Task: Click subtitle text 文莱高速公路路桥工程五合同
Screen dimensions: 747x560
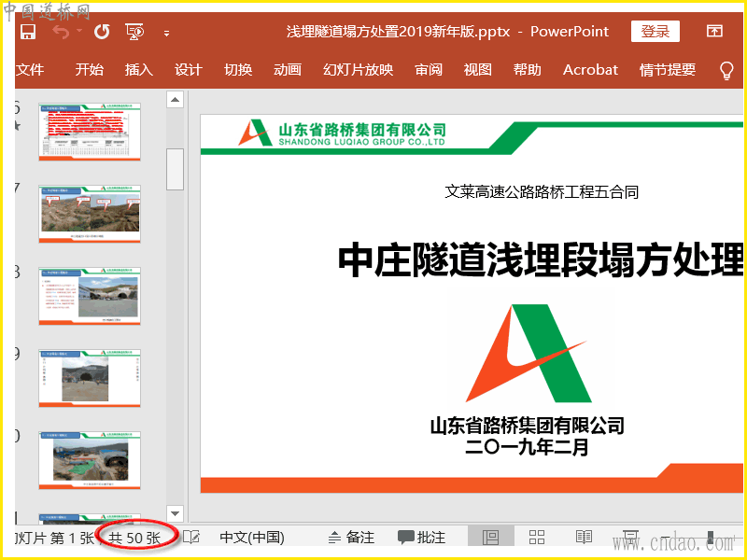Action: [542, 192]
